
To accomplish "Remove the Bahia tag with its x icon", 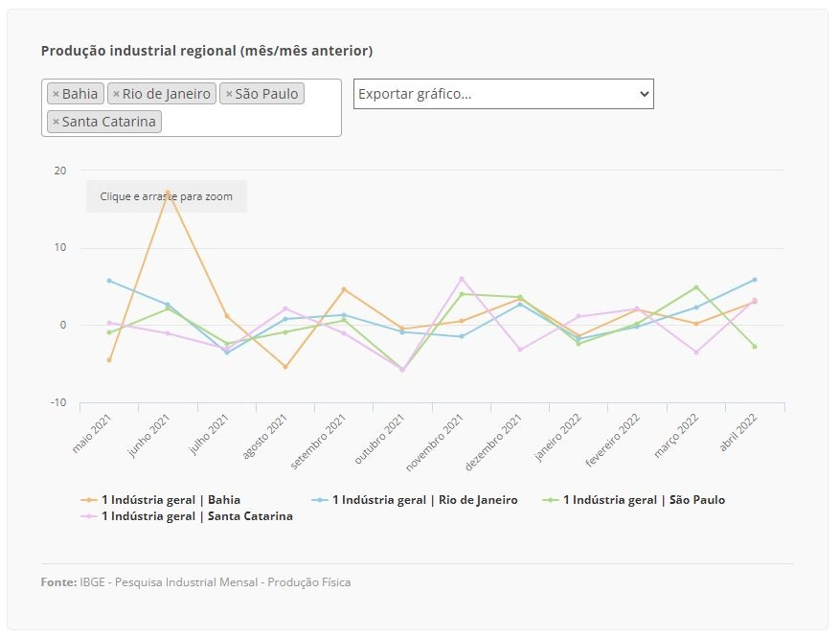I will click(x=56, y=94).
